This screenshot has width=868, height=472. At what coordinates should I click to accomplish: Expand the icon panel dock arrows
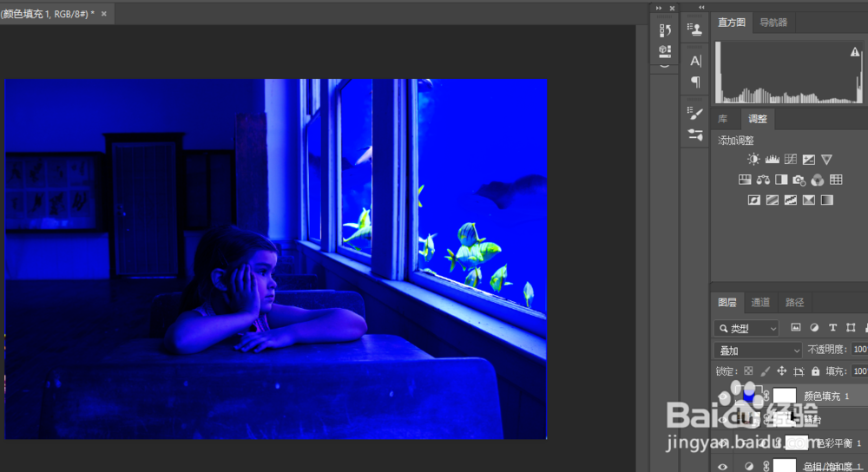click(x=659, y=9)
